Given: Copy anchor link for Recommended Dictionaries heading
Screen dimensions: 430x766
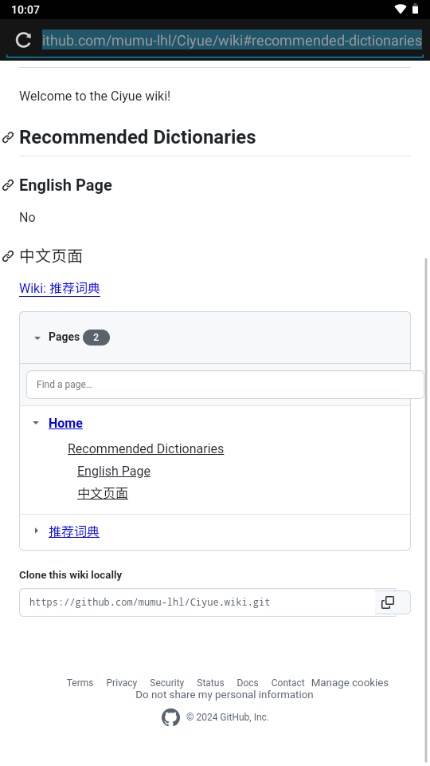Looking at the screenshot, I should tap(8, 138).
